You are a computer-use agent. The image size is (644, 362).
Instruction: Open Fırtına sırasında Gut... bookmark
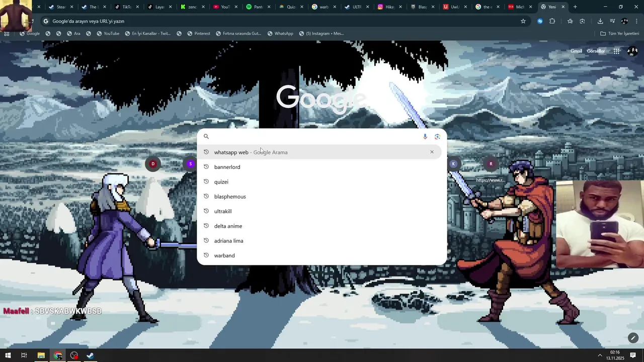(238, 33)
